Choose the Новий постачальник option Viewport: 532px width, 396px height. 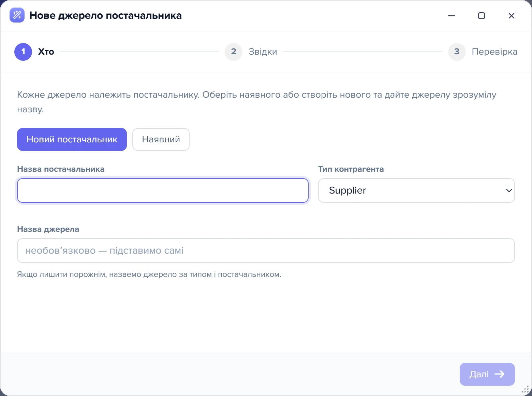(72, 139)
